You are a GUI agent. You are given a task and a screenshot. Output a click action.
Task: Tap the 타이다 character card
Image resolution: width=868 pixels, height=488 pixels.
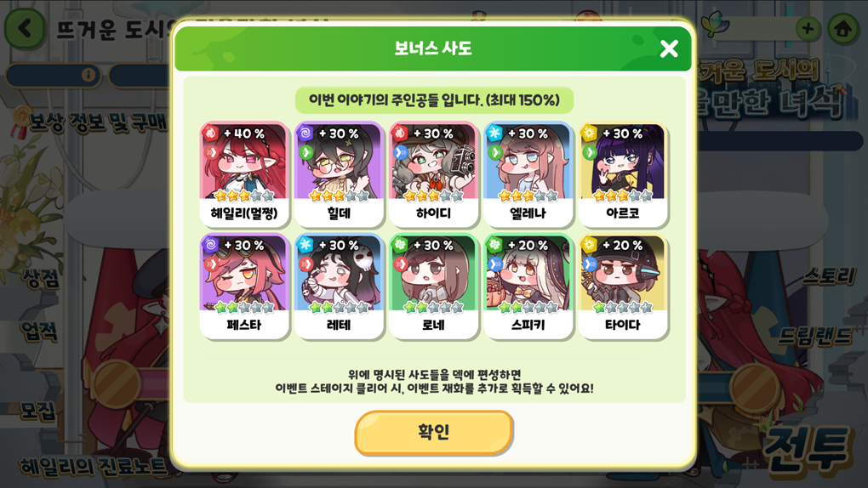coord(623,286)
